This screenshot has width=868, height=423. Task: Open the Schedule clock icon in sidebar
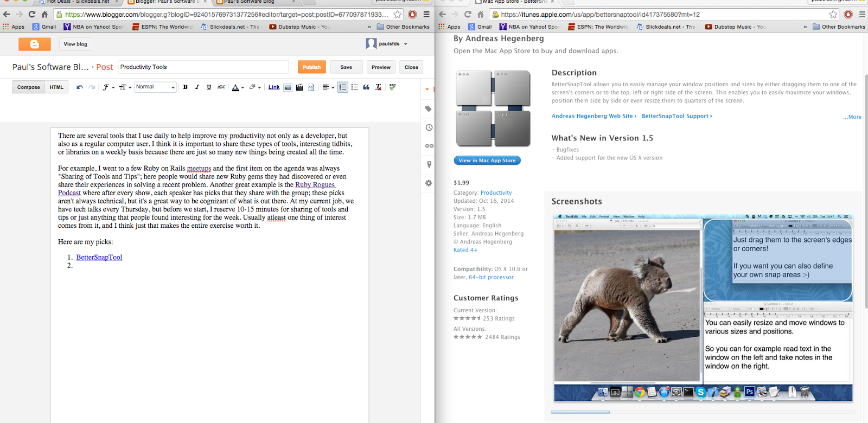[429, 127]
